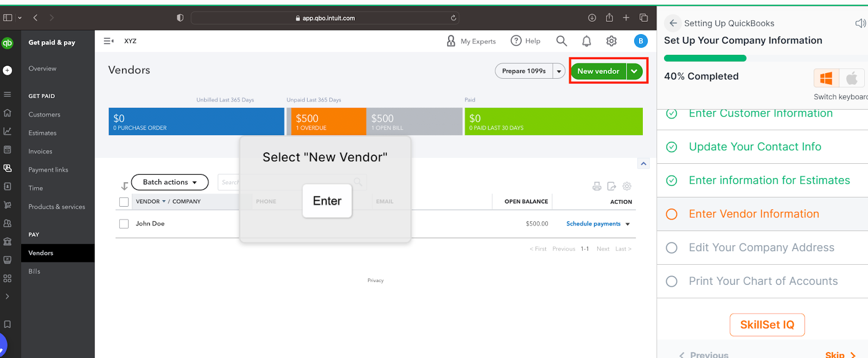Click the bank building icon in sidebar rail
The image size is (868, 358).
8,241
